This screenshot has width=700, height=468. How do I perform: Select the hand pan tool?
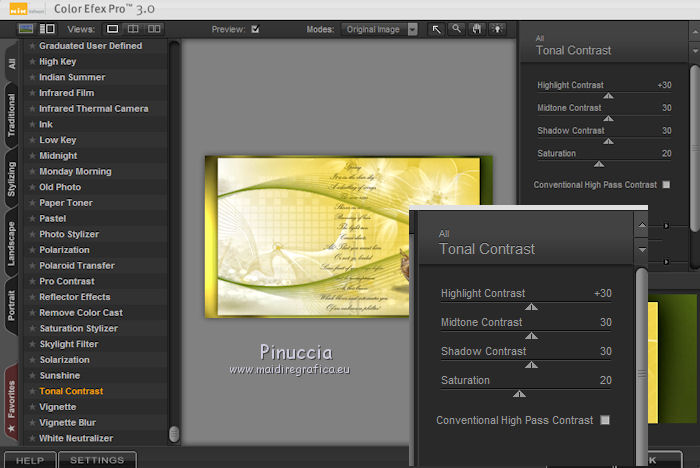pyautogui.click(x=477, y=29)
